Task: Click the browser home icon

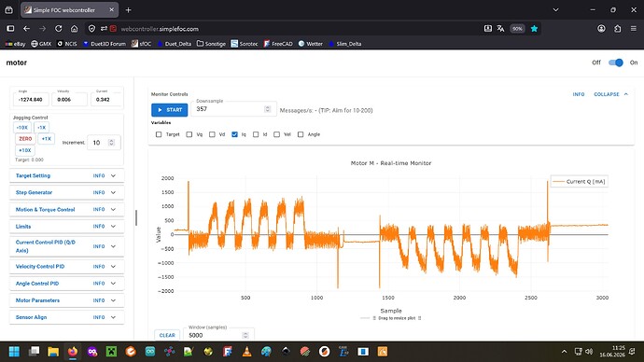Action: pyautogui.click(x=74, y=29)
